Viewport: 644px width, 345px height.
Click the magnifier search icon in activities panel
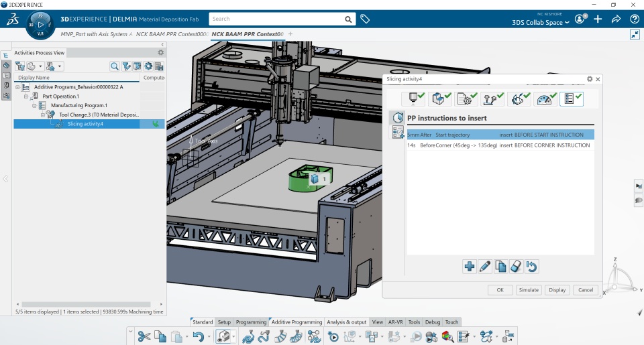pos(115,66)
